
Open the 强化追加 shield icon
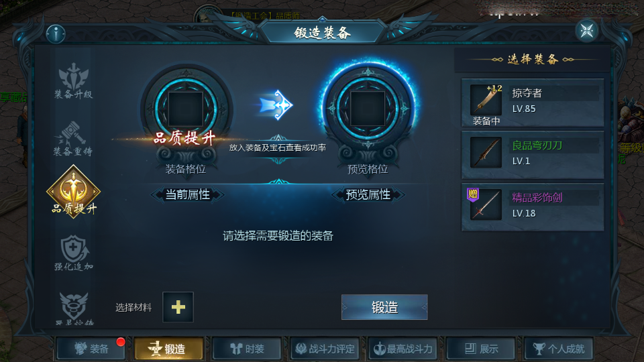coord(74,253)
